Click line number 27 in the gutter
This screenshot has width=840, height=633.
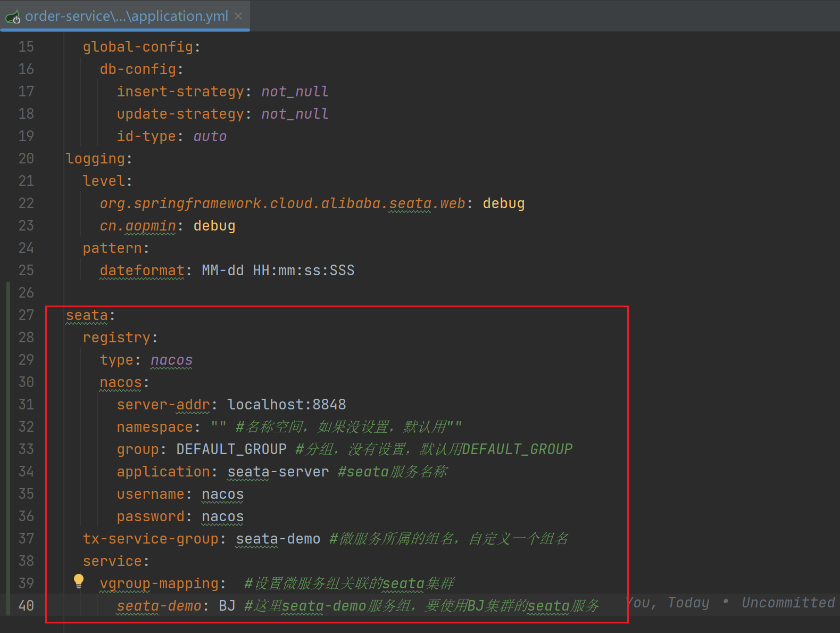tap(26, 315)
